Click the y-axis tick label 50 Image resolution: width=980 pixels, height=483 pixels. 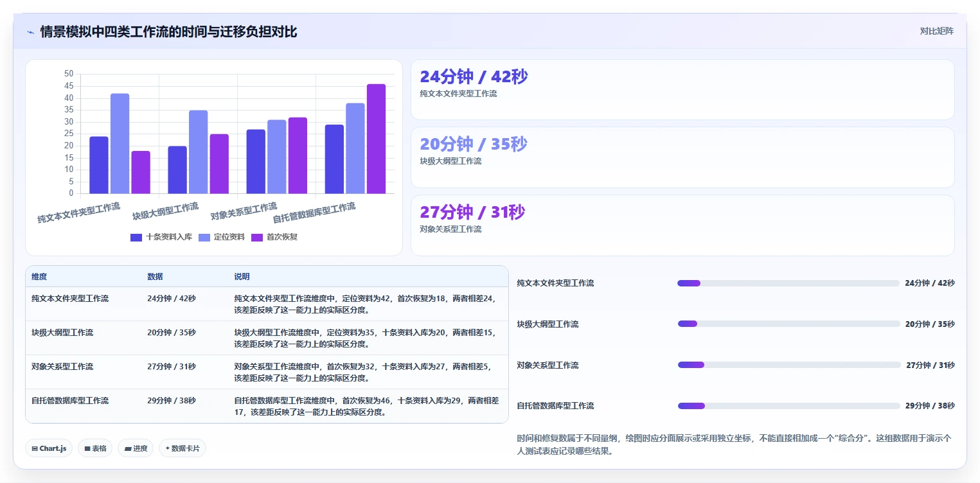pos(69,74)
